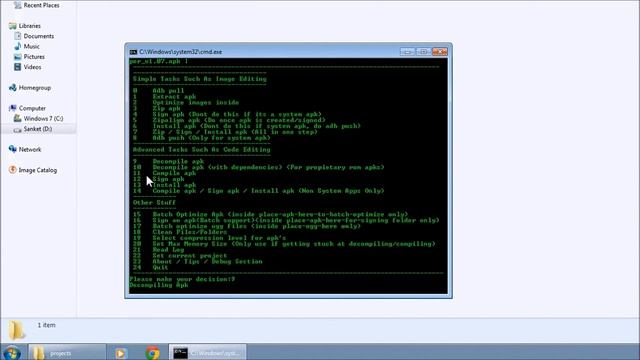Image resolution: width=640 pixels, height=360 pixels.
Task: Click the 'Set current project' line
Action: pyautogui.click(x=180, y=256)
